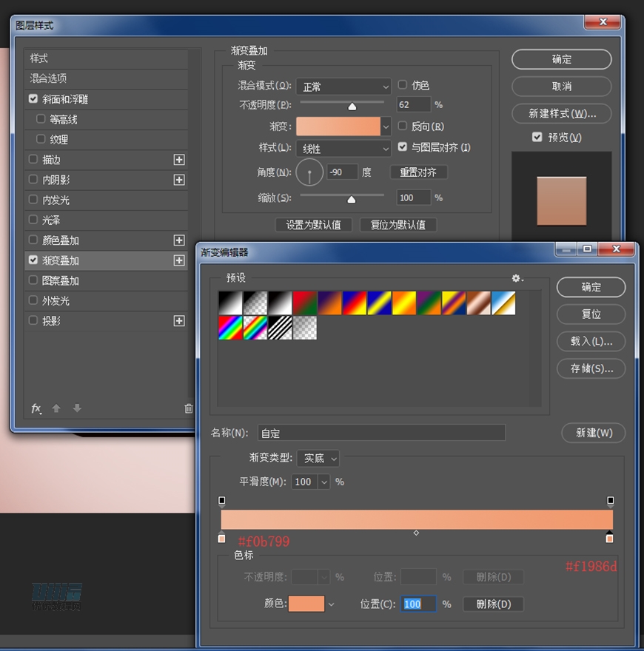Click the trash delete style icon
The image size is (644, 651).
(x=188, y=408)
